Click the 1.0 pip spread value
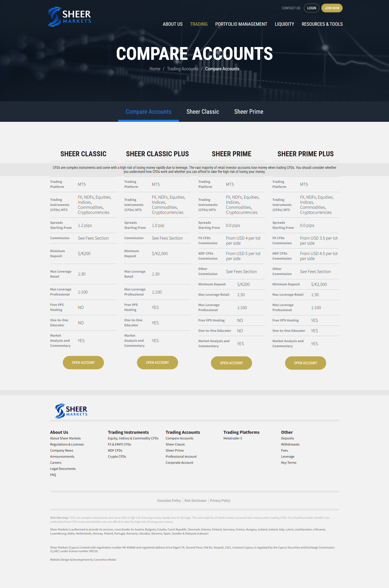The height and width of the screenshot is (588, 389). point(158,225)
